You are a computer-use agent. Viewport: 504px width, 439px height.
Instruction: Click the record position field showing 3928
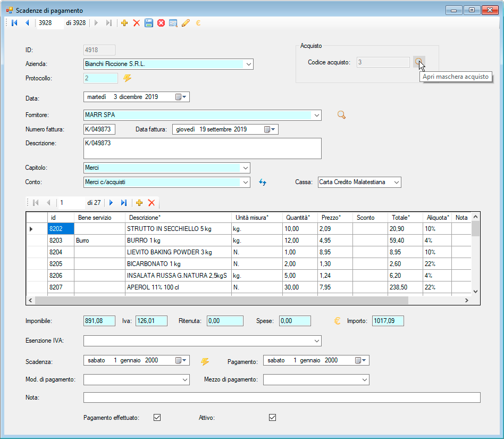[x=51, y=23]
